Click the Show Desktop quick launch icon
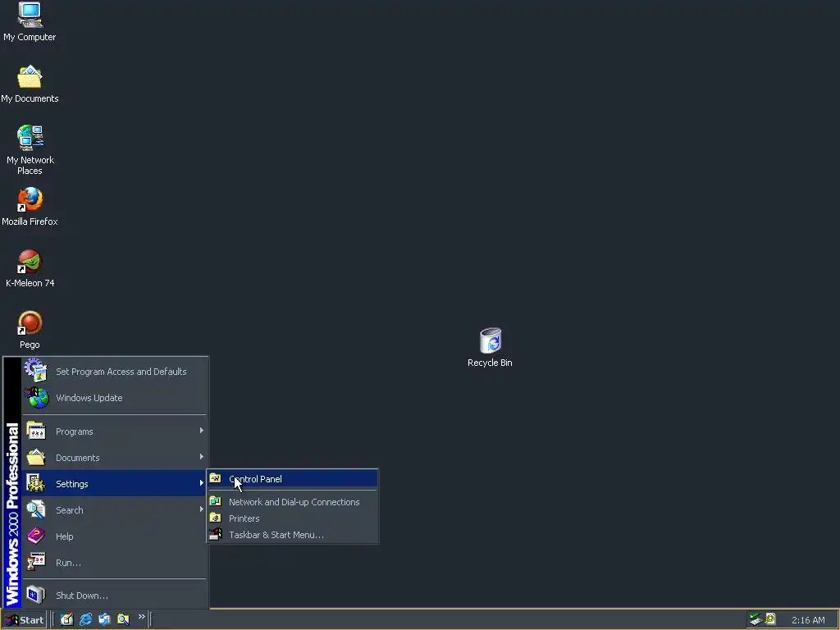 click(x=66, y=619)
